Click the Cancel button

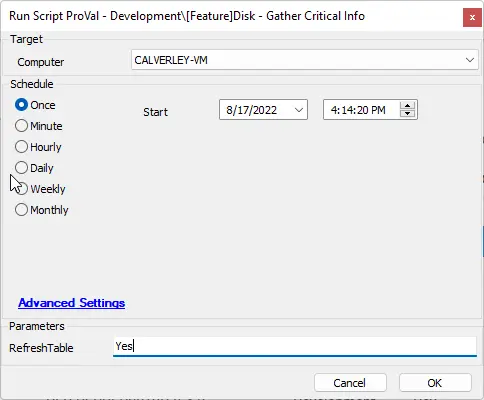point(350,383)
